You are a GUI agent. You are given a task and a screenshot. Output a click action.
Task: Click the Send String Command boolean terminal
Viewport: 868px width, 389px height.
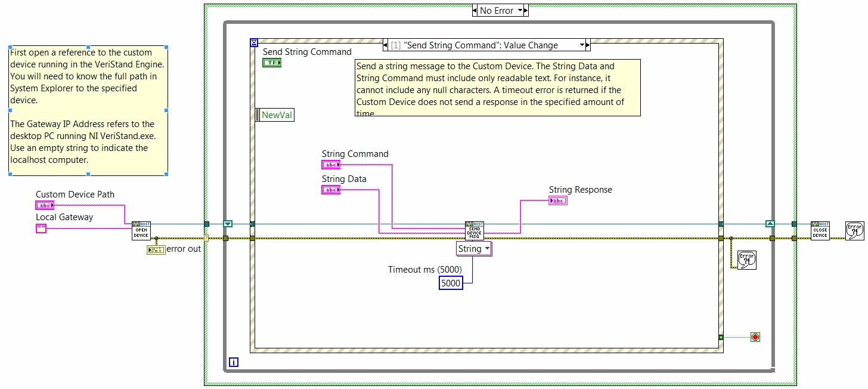click(x=272, y=63)
